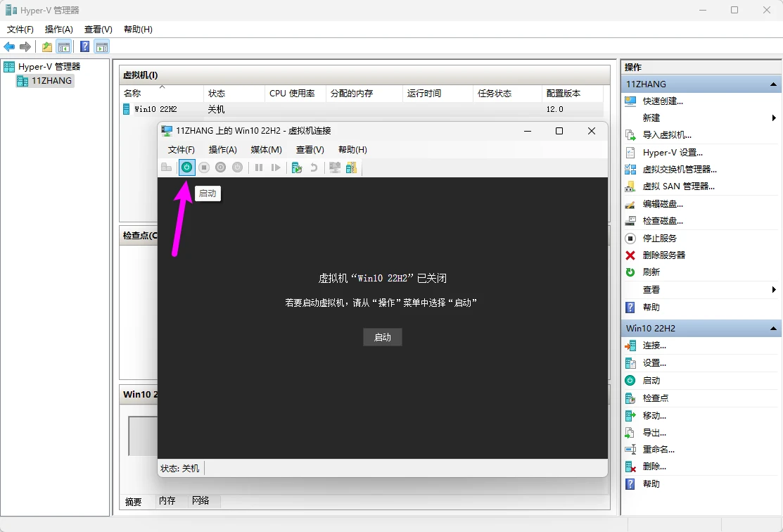This screenshot has width=783, height=532.
Task: Click 检查点 in Win10 22H2 actions pane
Action: click(x=655, y=398)
